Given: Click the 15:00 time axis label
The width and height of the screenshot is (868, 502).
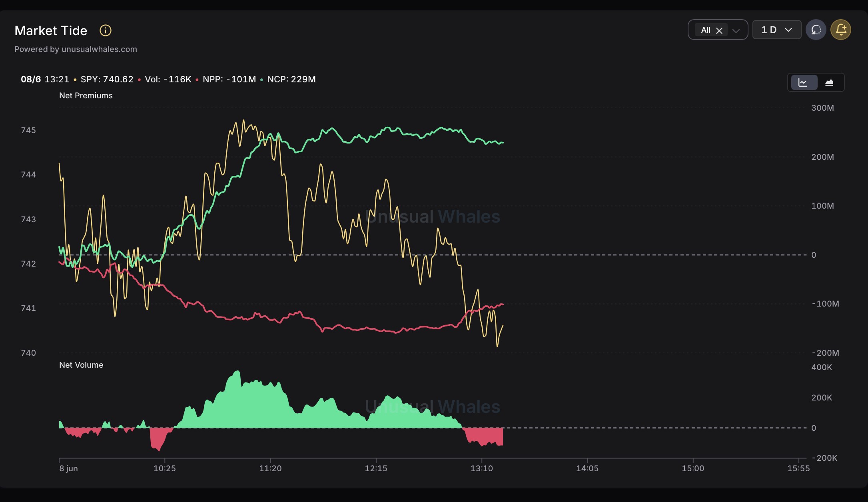Looking at the screenshot, I should point(693,468).
